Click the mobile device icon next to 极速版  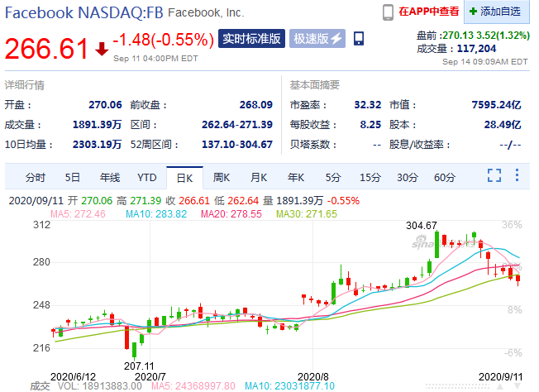point(359,39)
